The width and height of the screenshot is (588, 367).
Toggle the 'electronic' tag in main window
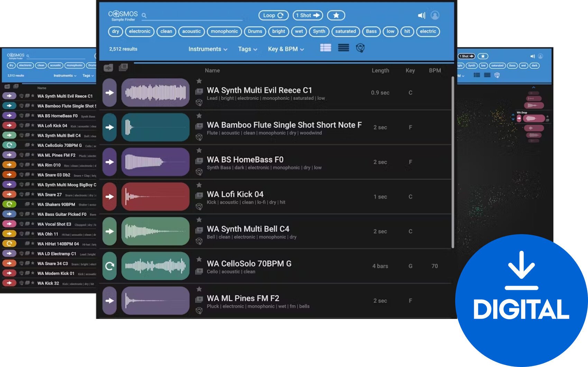(140, 31)
